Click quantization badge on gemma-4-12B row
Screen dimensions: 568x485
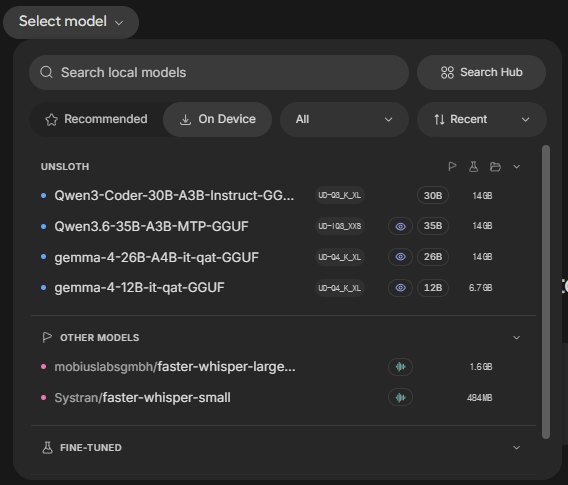339,288
